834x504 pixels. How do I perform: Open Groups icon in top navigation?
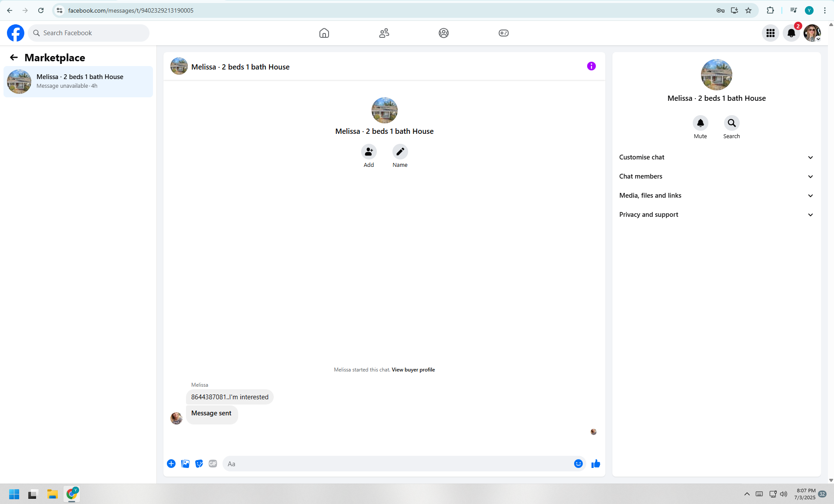tap(444, 33)
